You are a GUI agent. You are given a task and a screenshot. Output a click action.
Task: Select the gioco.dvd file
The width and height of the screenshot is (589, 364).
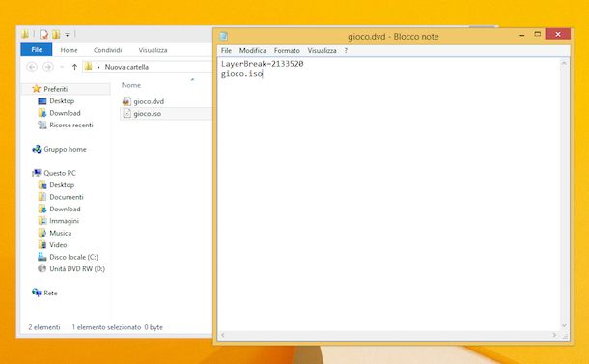(x=149, y=101)
